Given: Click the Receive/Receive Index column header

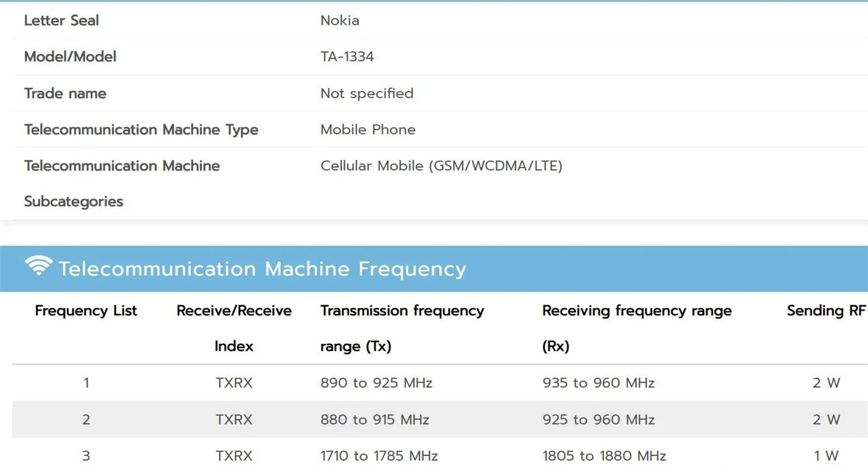Looking at the screenshot, I should 234,328.
